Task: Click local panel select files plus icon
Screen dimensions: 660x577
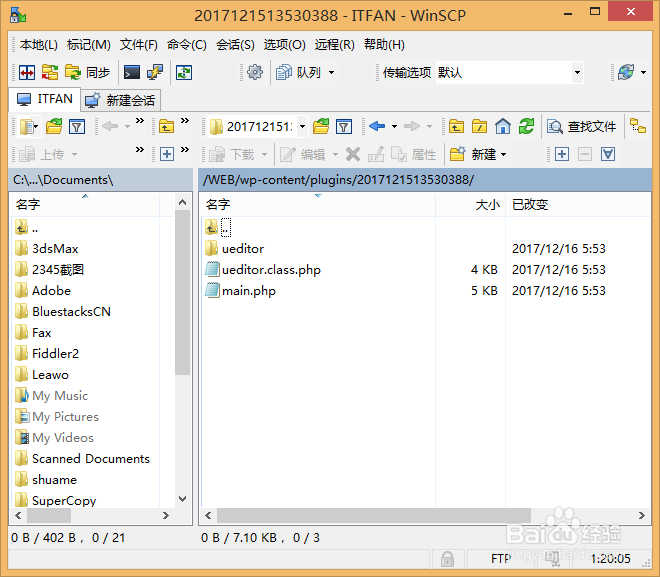Action: tap(167, 154)
